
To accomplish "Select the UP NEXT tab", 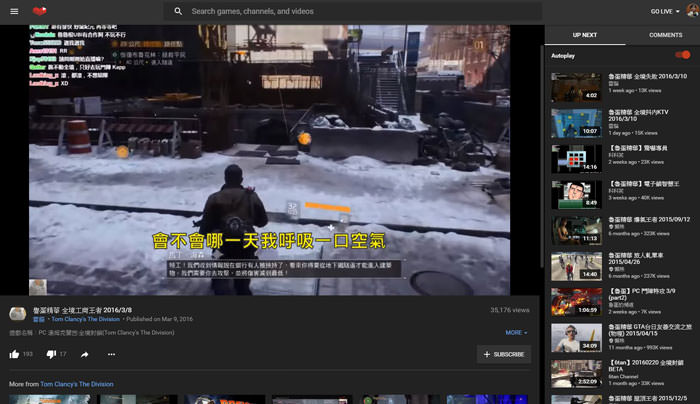I will click(x=584, y=35).
